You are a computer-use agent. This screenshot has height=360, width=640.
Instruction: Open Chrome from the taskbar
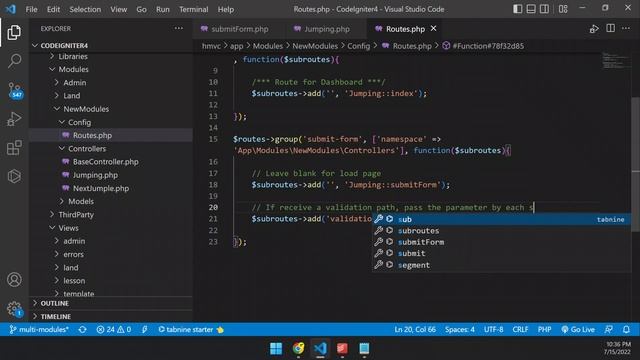(298, 349)
